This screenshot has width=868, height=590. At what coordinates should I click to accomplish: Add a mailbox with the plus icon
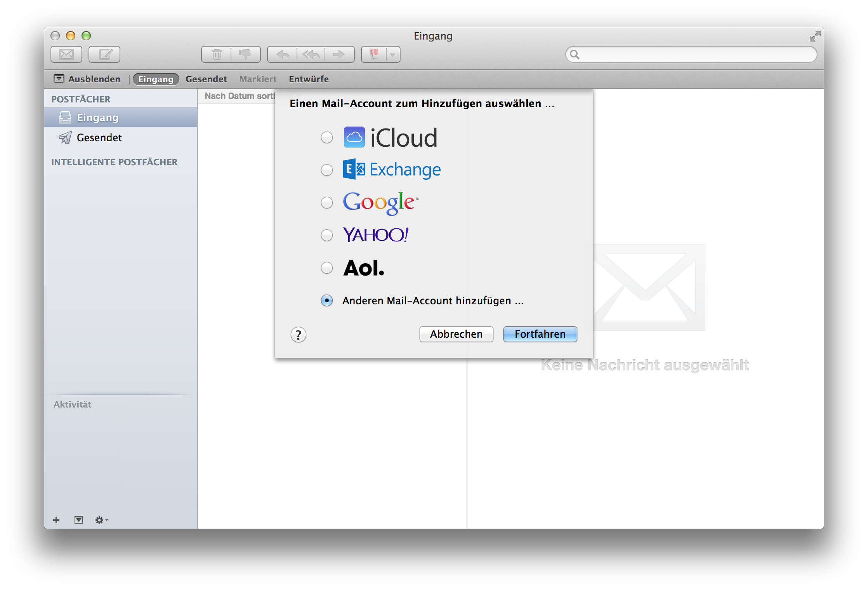click(x=56, y=520)
